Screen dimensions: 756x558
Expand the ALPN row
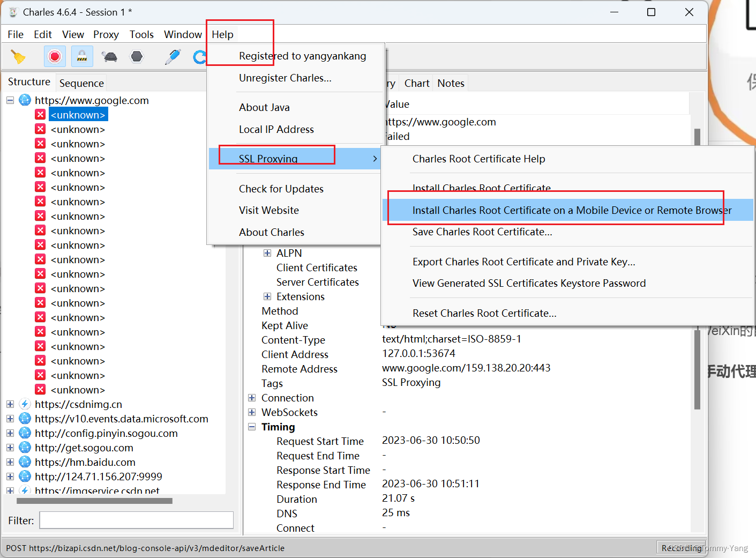click(267, 253)
